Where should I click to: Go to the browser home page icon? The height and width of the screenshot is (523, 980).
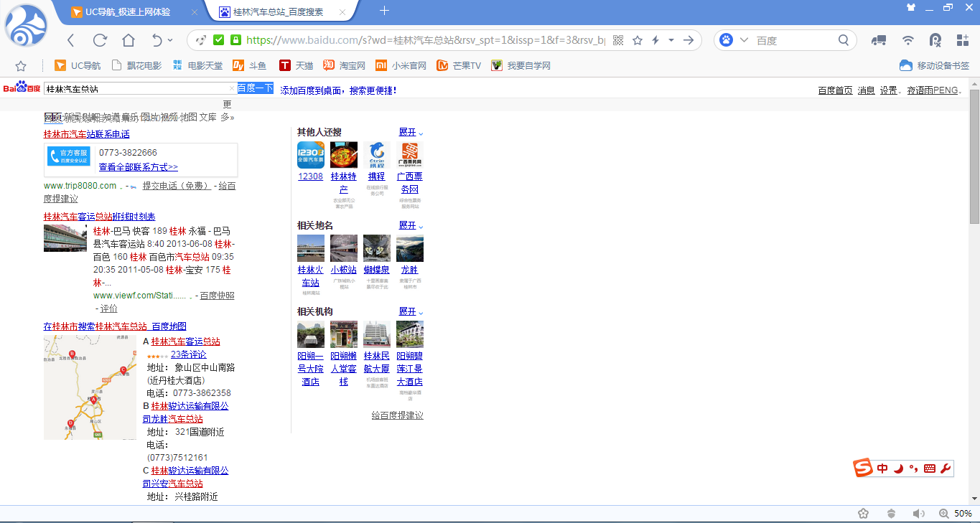pos(129,40)
